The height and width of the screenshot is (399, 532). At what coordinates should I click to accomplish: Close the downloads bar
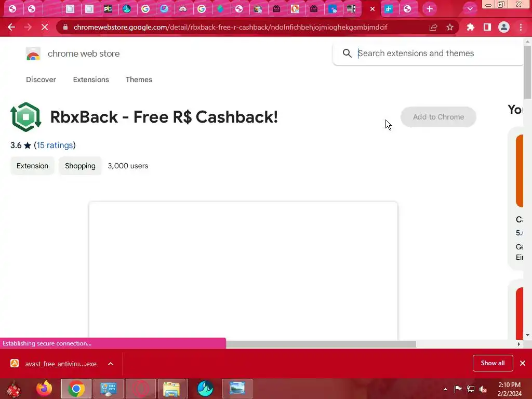pos(523,363)
